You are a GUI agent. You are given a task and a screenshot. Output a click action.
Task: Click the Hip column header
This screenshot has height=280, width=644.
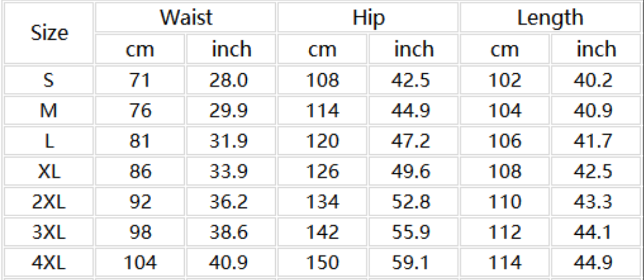369,18
